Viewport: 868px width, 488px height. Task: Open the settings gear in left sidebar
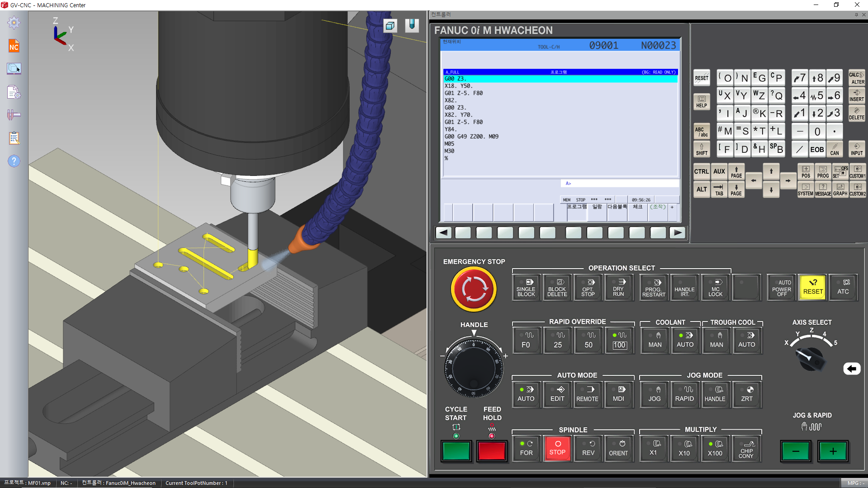point(14,23)
